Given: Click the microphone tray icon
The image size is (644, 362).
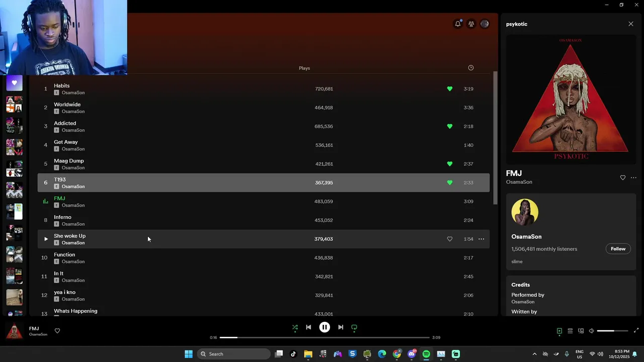Looking at the screenshot, I should 567,354.
